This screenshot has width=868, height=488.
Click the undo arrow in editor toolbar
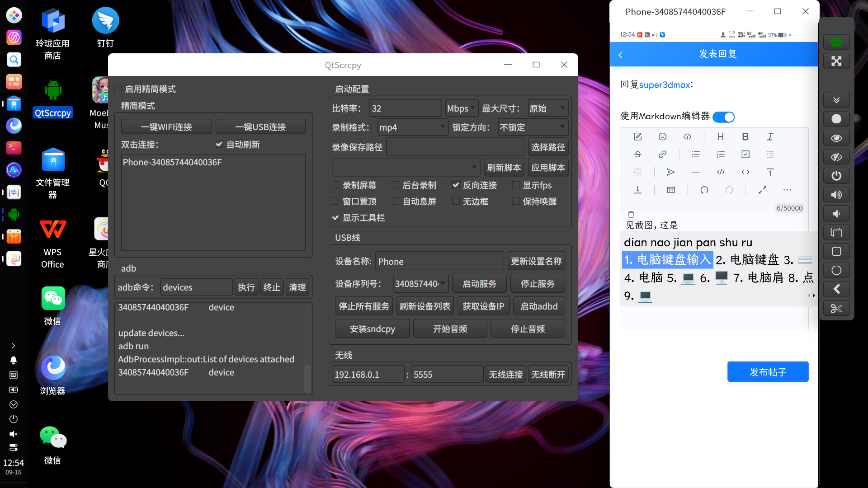point(704,190)
